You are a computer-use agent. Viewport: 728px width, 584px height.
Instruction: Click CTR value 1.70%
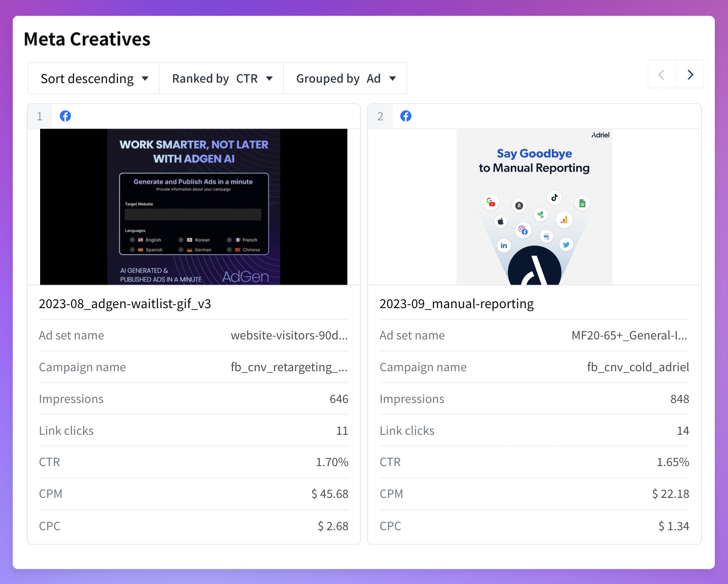332,462
